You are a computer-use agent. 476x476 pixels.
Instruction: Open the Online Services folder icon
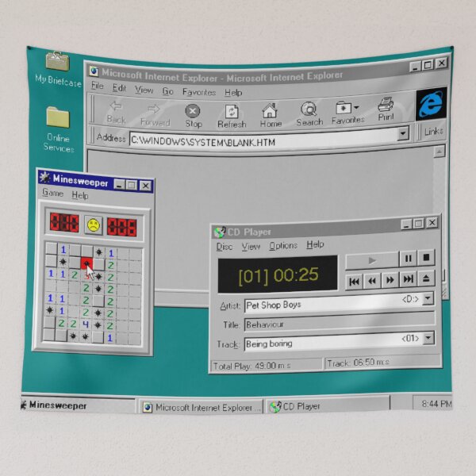58,117
